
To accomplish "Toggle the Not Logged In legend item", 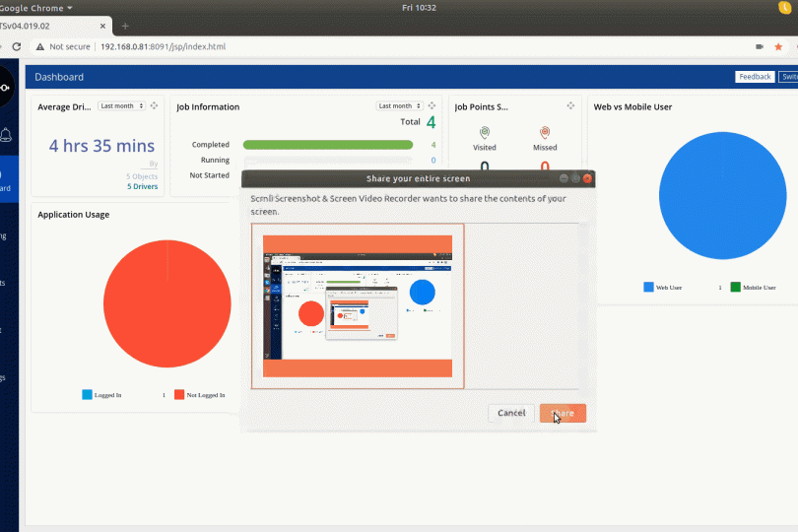I will tap(200, 395).
